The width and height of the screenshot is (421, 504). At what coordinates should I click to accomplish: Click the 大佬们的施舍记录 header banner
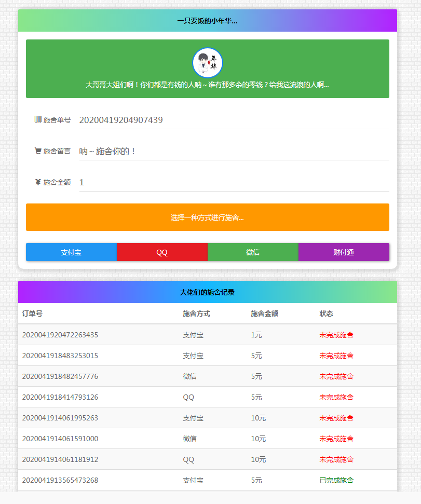[207, 292]
